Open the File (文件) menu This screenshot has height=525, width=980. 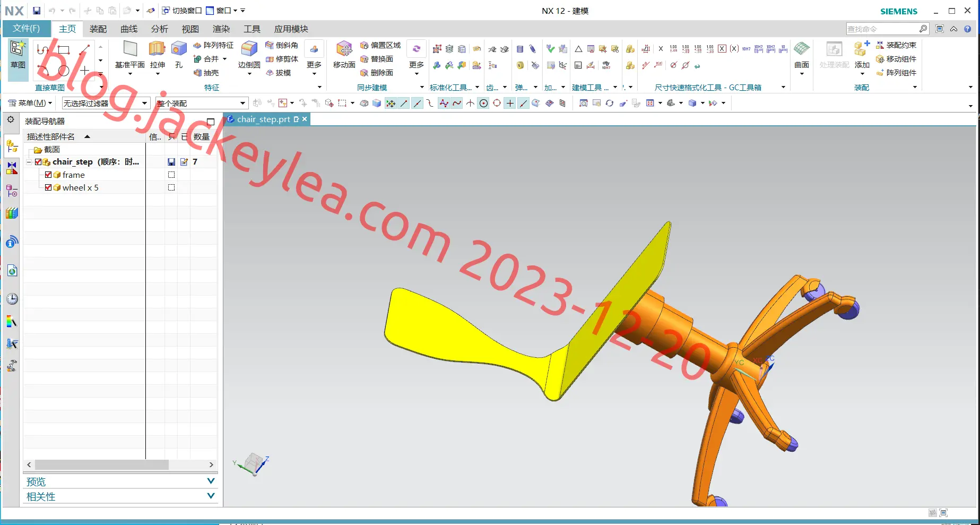[27, 28]
